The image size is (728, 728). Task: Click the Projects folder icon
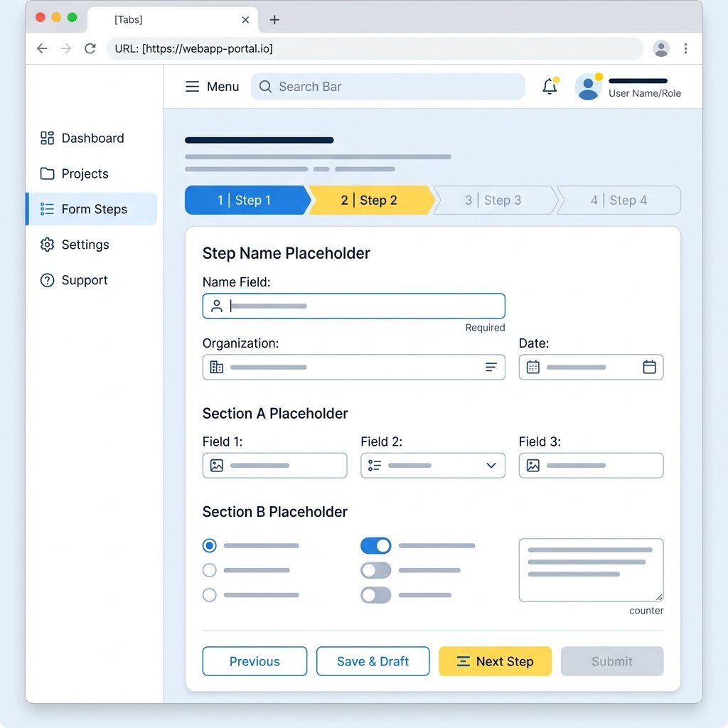pos(48,173)
